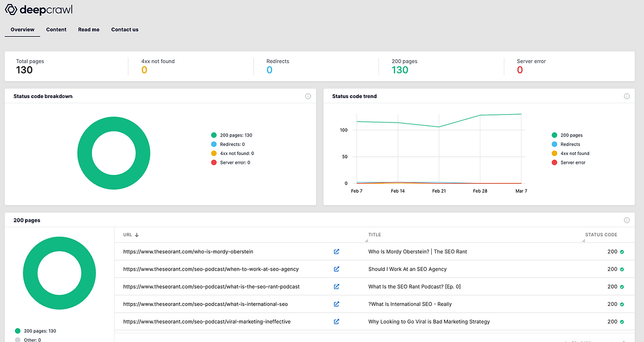Click the 4xx not found metric
The image size is (644, 342).
(158, 66)
